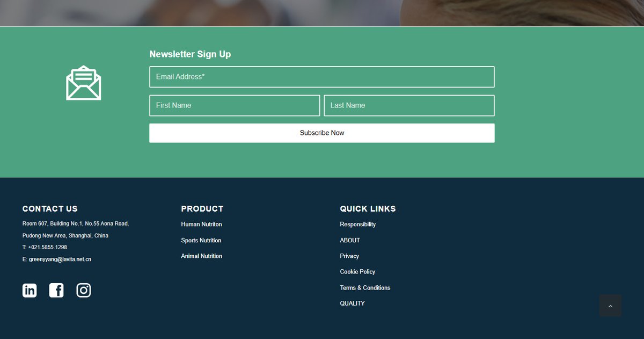View the Cookie Policy link

[x=357, y=272]
